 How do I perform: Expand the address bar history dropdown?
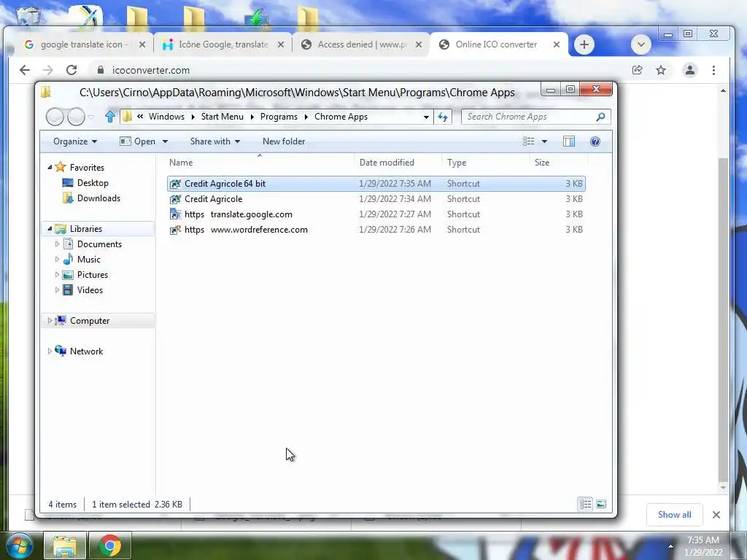(x=426, y=117)
